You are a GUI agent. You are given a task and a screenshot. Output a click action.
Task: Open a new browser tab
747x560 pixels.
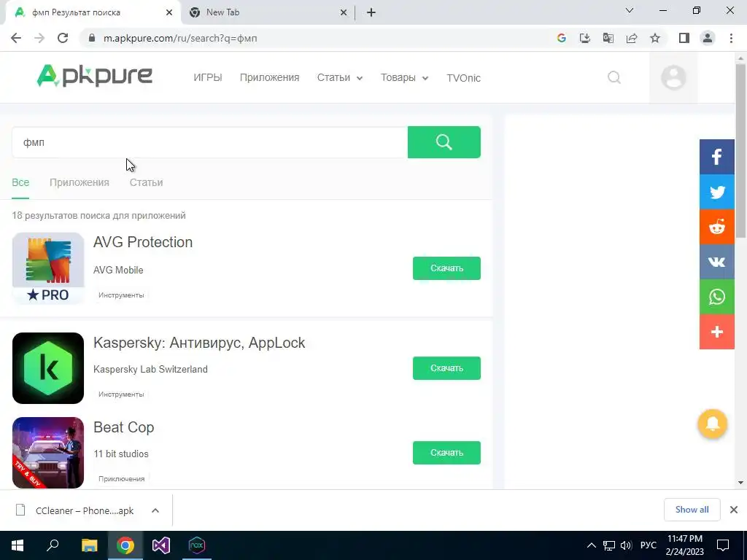coord(371,12)
